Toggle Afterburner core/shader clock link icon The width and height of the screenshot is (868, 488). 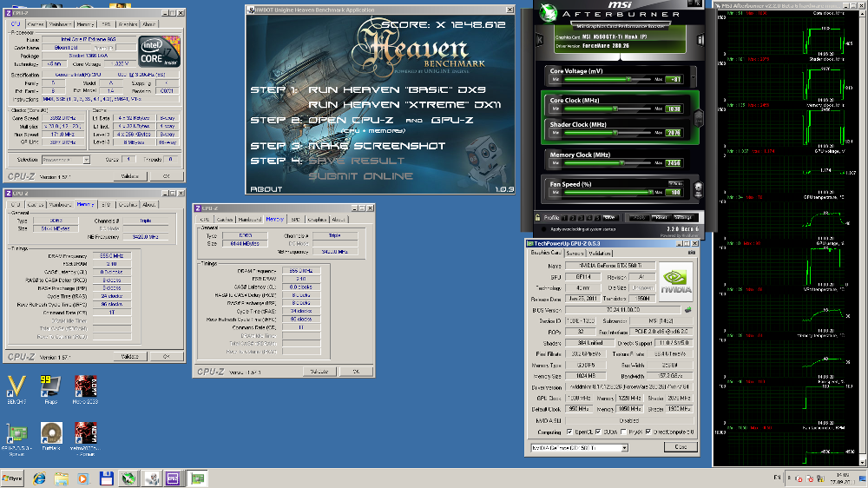coord(699,117)
